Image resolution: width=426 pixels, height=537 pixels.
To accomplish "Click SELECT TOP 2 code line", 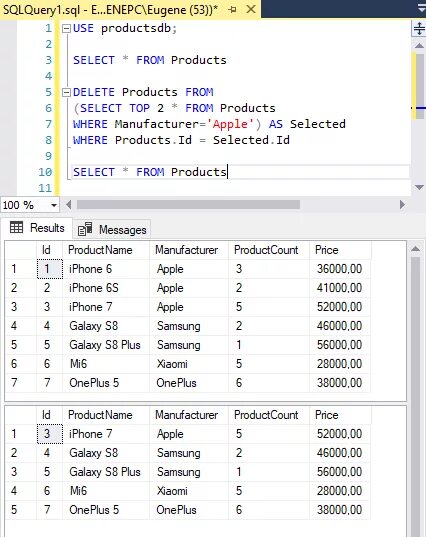I will point(174,108).
